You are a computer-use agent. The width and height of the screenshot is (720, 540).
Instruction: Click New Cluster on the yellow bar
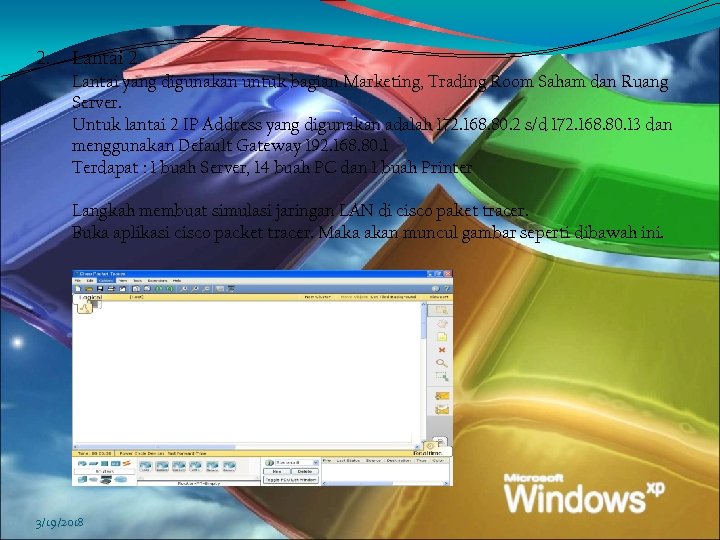coord(318,297)
